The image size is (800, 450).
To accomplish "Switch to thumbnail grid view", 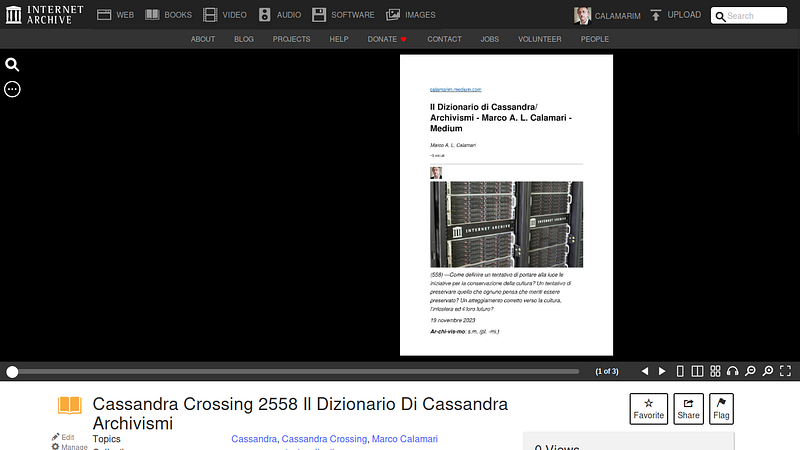I will click(x=715, y=371).
